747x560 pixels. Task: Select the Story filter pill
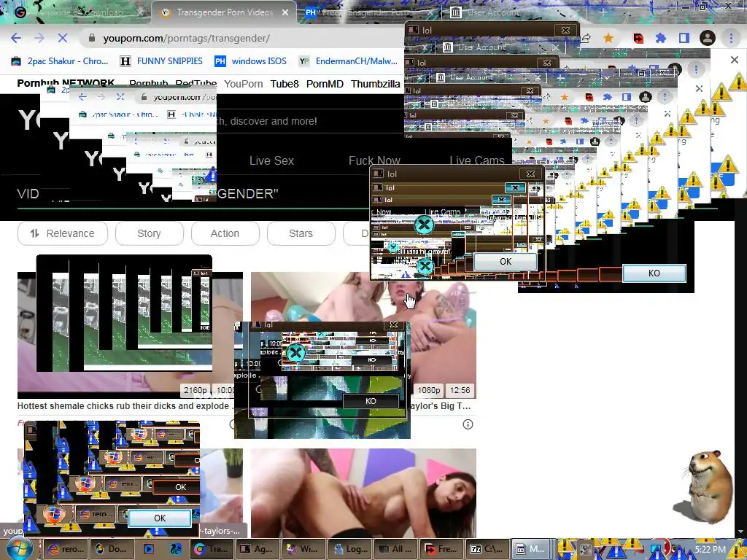(x=149, y=233)
